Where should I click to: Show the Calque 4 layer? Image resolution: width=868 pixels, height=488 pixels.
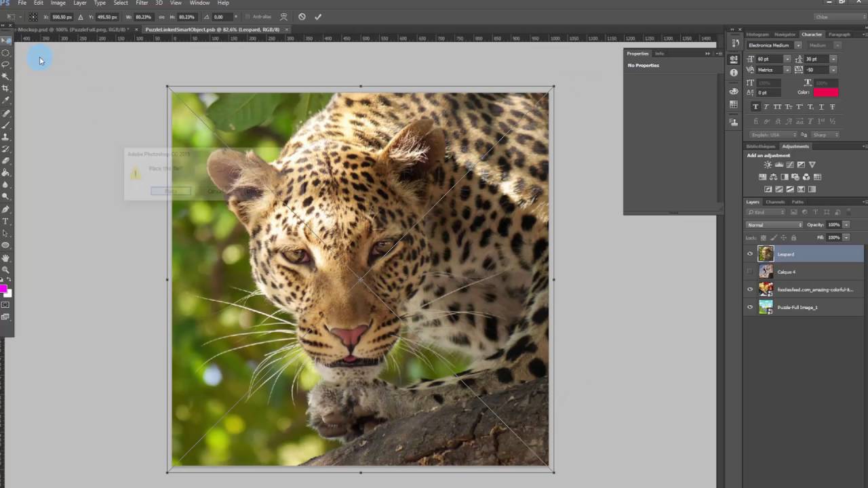point(750,272)
